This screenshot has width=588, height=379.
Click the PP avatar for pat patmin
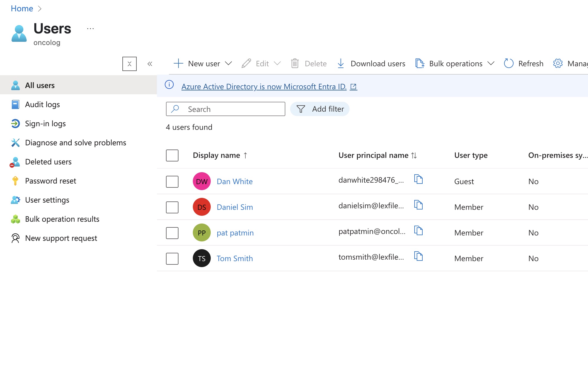point(202,232)
